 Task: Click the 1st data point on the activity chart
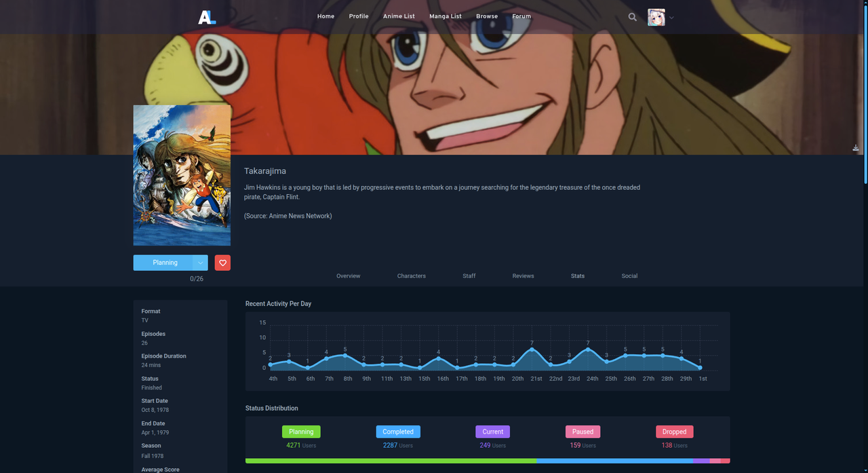tap(700, 368)
